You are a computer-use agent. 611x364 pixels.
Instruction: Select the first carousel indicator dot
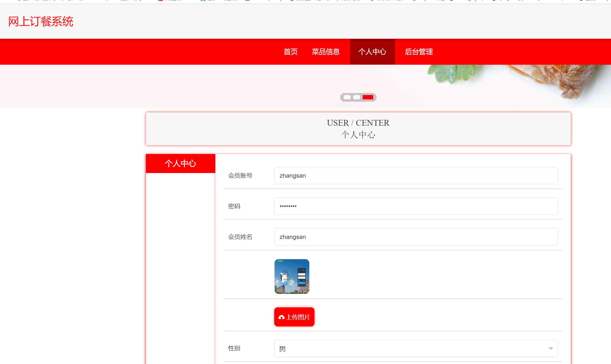[x=347, y=97]
